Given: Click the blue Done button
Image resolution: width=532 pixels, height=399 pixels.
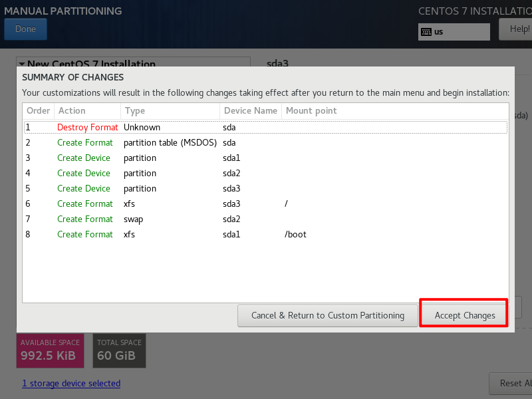Looking at the screenshot, I should (x=25, y=29).
